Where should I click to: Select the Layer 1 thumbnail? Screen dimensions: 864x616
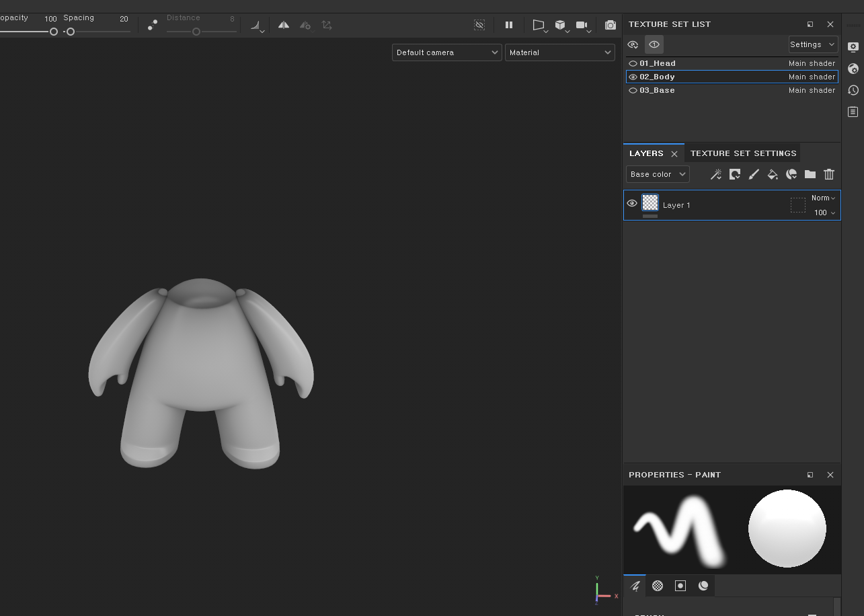click(x=650, y=202)
